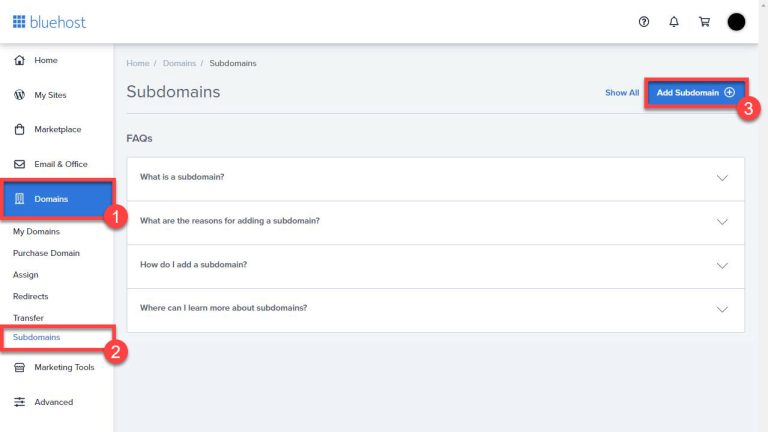Open the Domains sidebar menu item
This screenshot has height=432, width=768.
coord(52,199)
